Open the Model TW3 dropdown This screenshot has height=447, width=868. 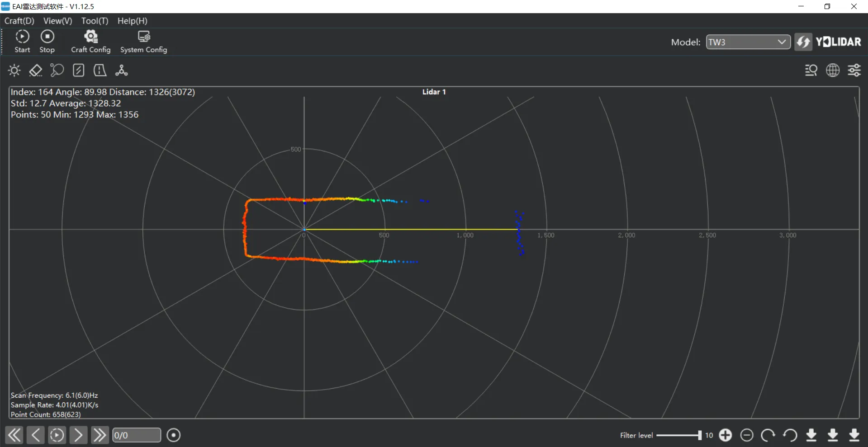pos(748,42)
